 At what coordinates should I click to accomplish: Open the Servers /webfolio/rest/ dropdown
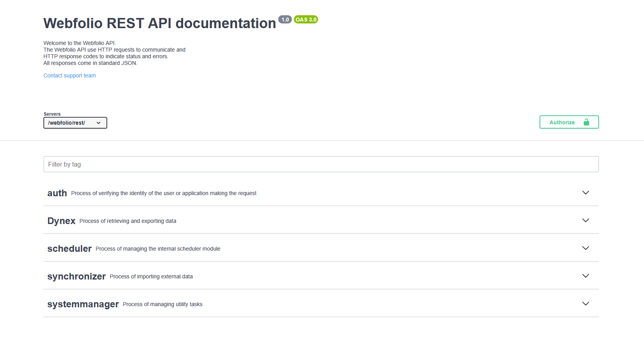(x=75, y=123)
